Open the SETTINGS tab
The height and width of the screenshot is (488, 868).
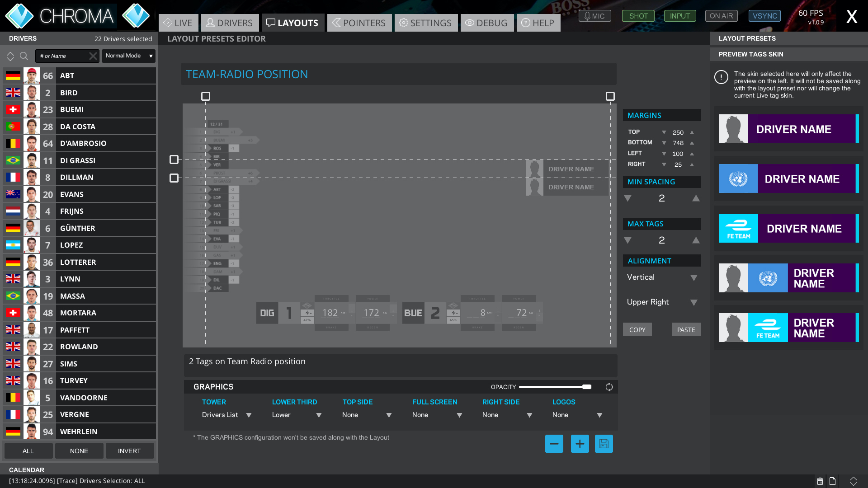coord(425,23)
